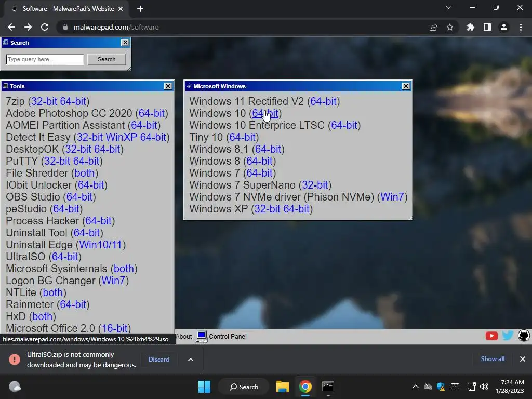Open the Chrome profile avatar
The width and height of the screenshot is (532, 399).
(x=504, y=27)
